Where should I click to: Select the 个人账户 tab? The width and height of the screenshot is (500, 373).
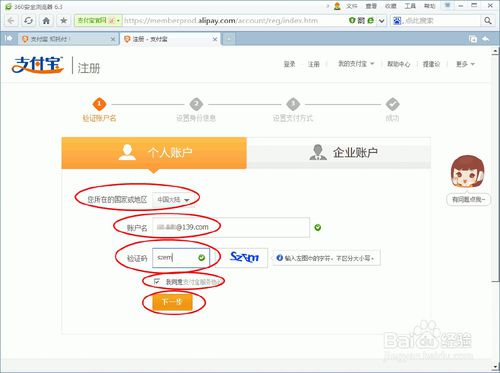(154, 153)
